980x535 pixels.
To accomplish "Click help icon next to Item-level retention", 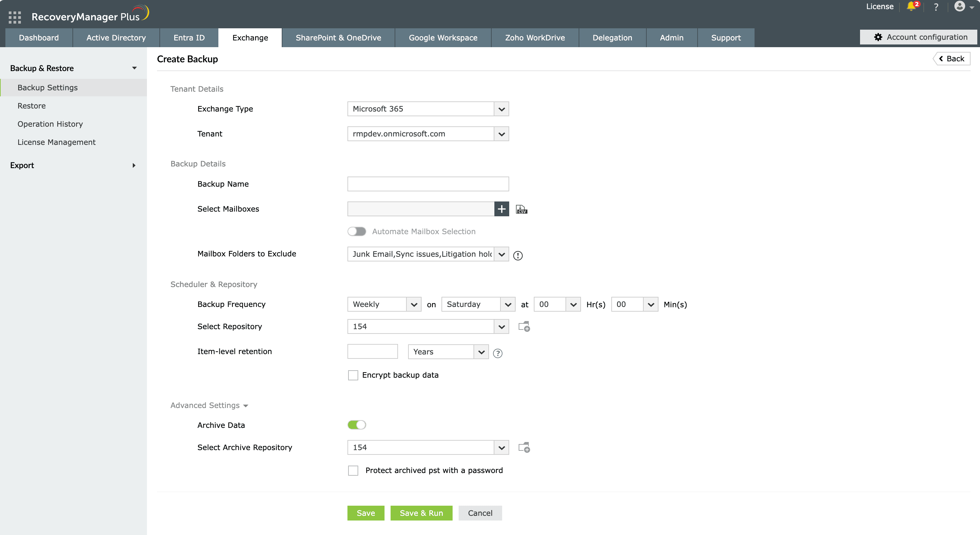I will [498, 353].
